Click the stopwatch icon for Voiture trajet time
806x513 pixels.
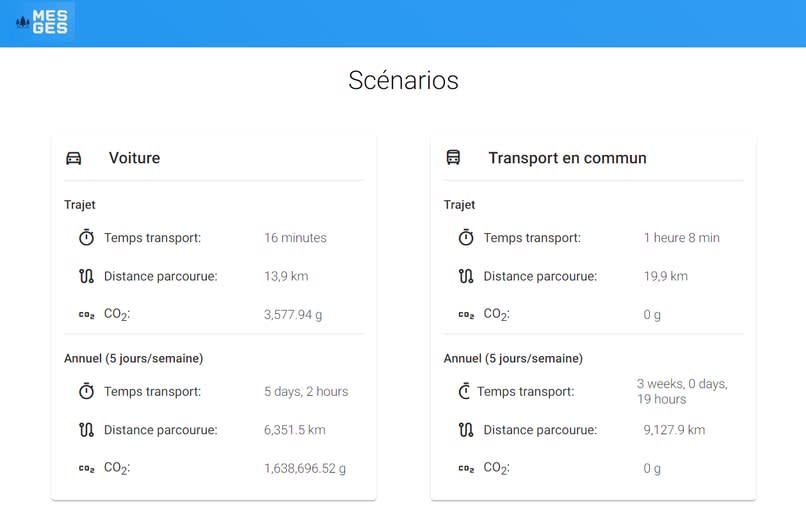(x=86, y=237)
